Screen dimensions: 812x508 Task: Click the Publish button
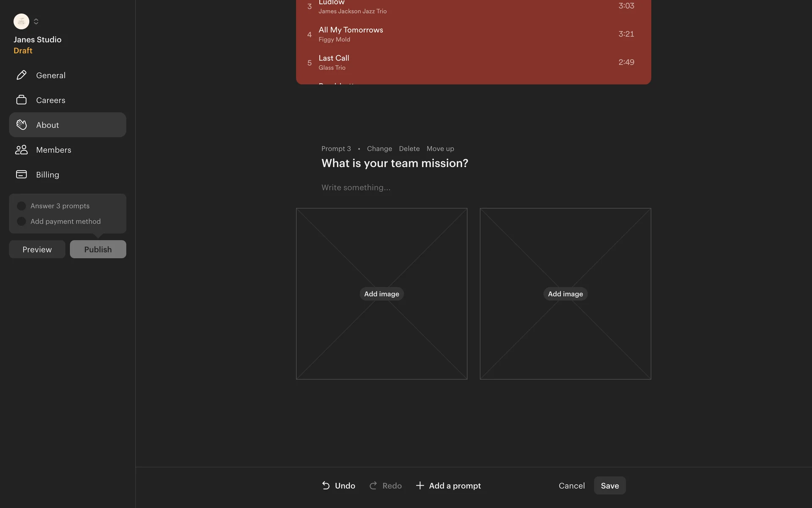click(x=98, y=249)
